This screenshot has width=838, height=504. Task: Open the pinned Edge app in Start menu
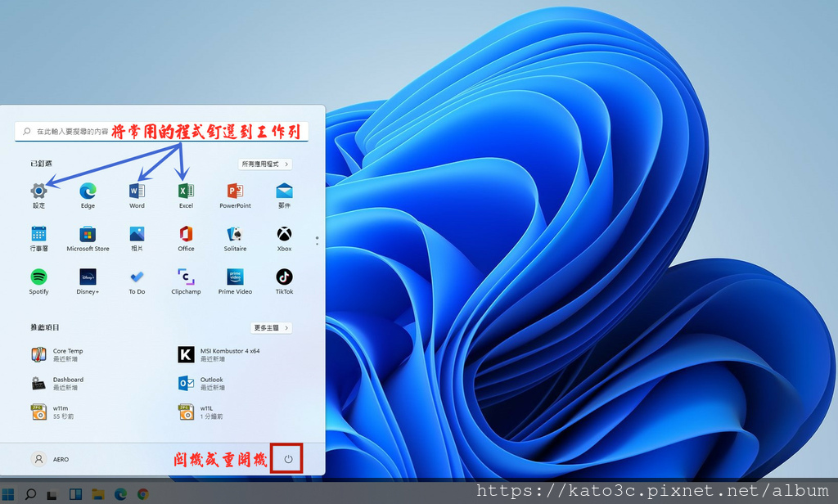tap(88, 195)
